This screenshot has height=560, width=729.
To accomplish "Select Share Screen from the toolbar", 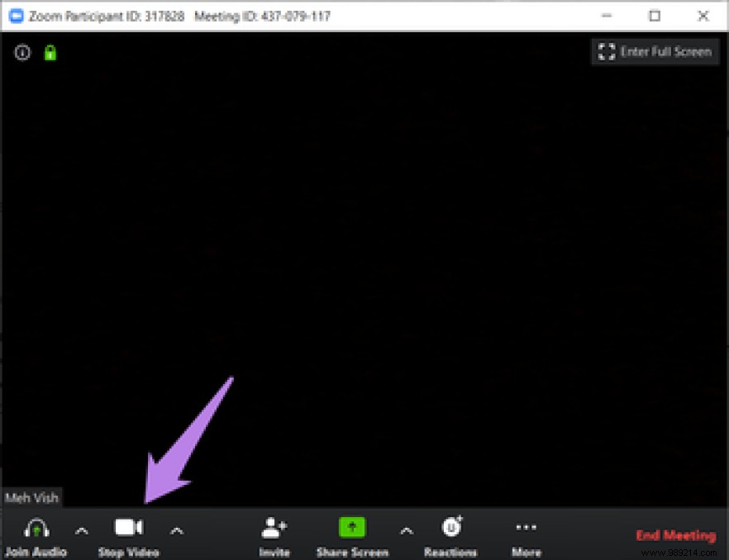I will [351, 535].
